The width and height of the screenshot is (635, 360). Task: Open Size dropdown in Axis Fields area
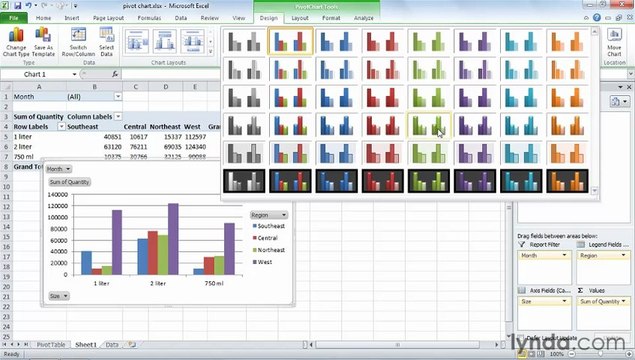pos(564,301)
